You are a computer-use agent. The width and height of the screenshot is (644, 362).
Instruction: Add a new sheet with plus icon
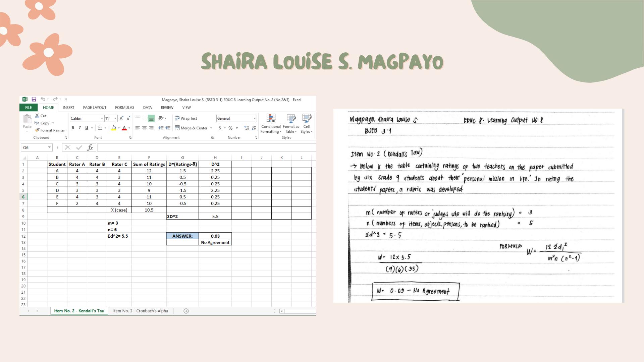[x=186, y=311]
